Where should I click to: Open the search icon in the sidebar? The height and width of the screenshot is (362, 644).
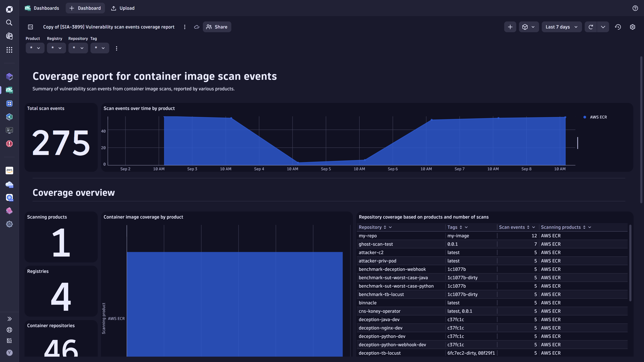[x=9, y=23]
